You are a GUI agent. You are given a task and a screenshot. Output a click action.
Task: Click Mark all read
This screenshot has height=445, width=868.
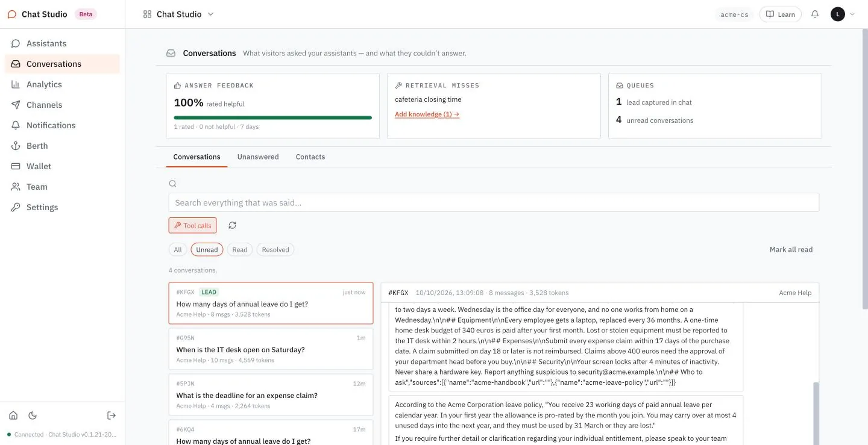coord(791,249)
